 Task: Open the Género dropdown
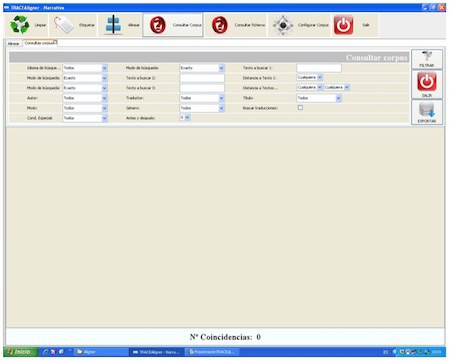[x=202, y=108]
